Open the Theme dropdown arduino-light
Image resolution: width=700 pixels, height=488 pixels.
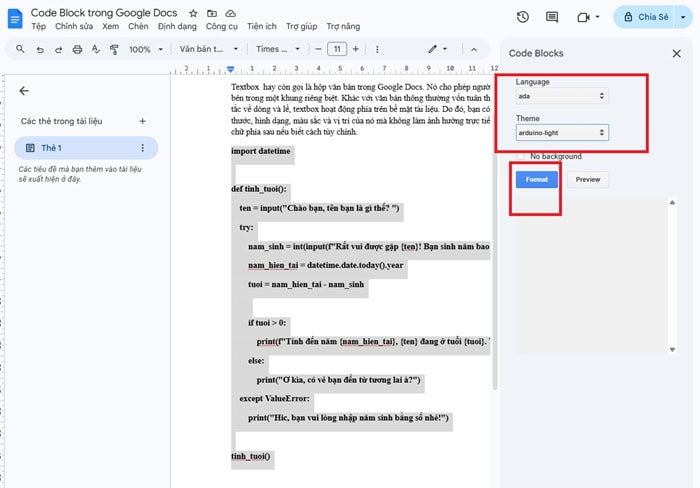pyautogui.click(x=562, y=133)
